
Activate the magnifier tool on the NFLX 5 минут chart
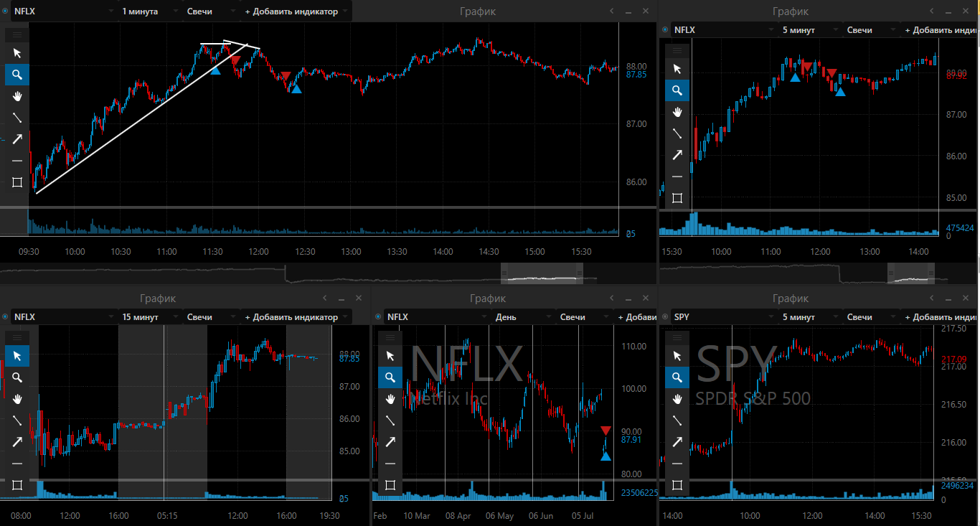(x=677, y=90)
